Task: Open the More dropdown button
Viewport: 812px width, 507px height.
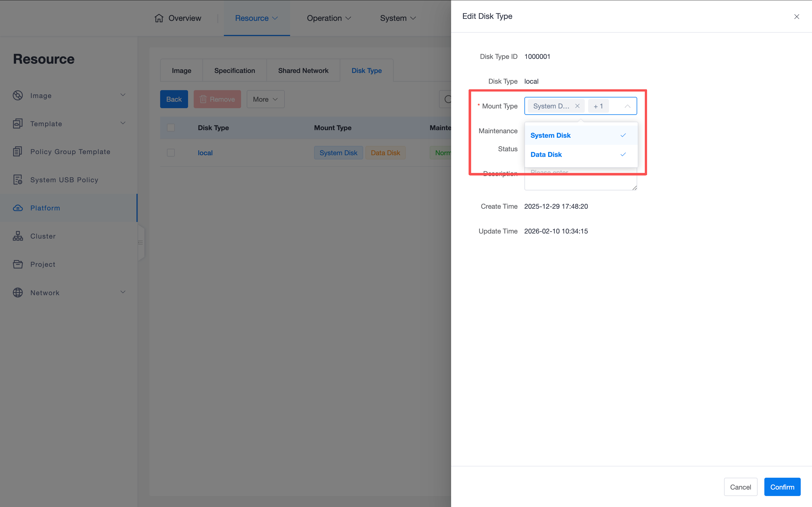Action: (265, 99)
